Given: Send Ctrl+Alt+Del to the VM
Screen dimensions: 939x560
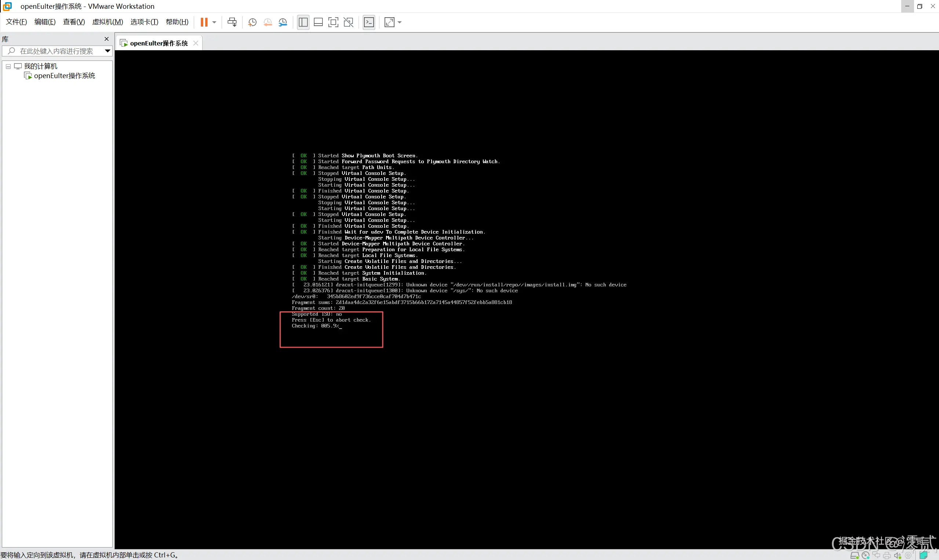Looking at the screenshot, I should pos(232,22).
